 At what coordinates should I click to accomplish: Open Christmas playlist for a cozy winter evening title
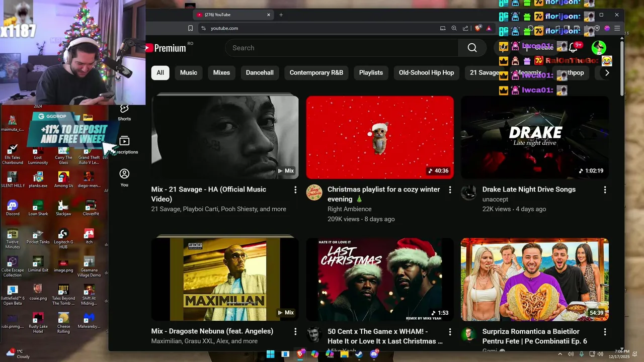point(383,194)
